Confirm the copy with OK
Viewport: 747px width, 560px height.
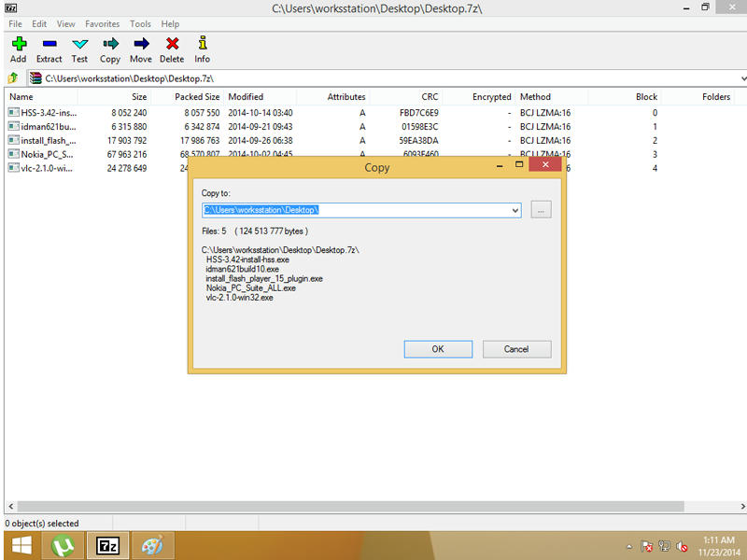[438, 349]
